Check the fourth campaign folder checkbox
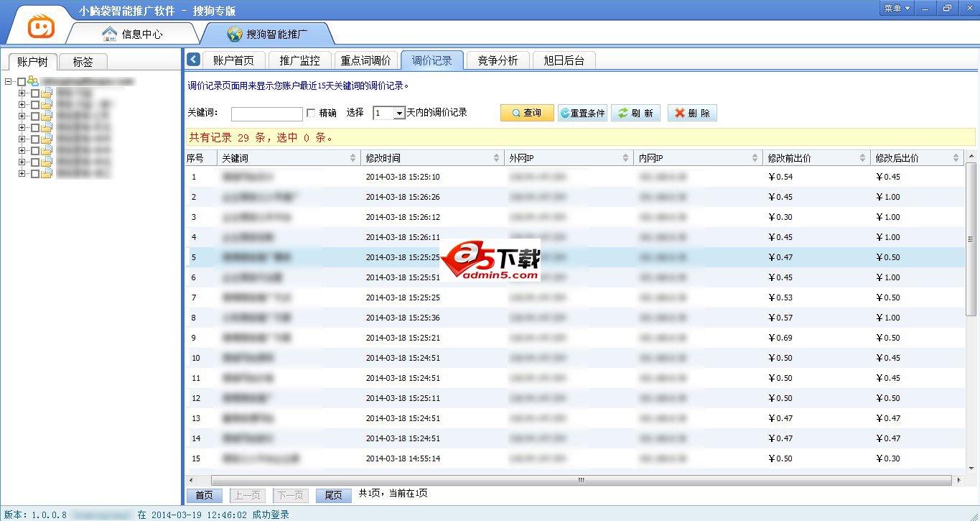Screen dimensions: 980x521 (x=34, y=127)
